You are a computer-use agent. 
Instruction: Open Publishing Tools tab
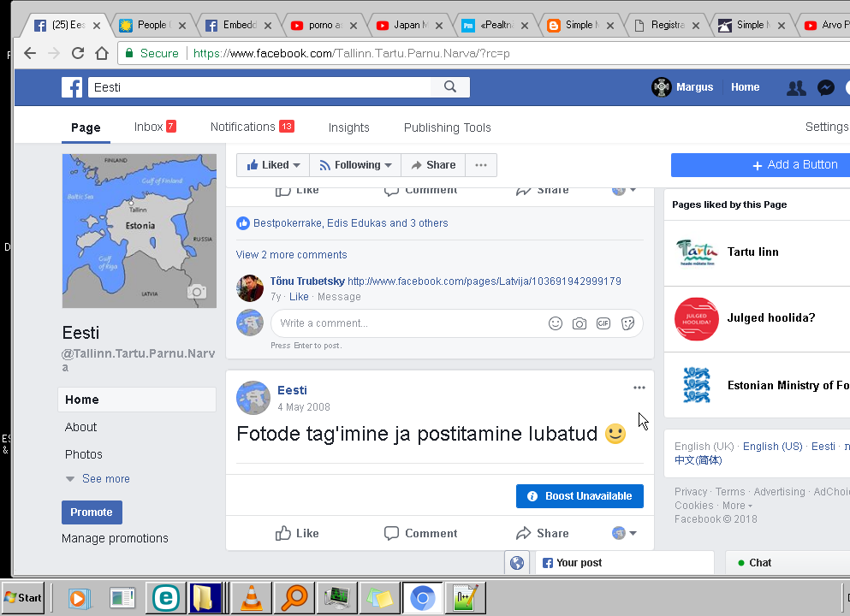(447, 127)
